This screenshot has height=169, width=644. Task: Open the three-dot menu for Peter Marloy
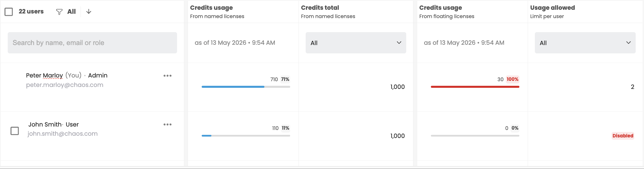click(x=168, y=76)
